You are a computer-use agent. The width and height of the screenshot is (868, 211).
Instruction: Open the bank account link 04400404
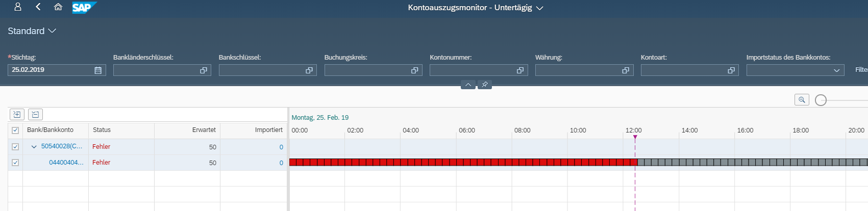[x=66, y=163]
